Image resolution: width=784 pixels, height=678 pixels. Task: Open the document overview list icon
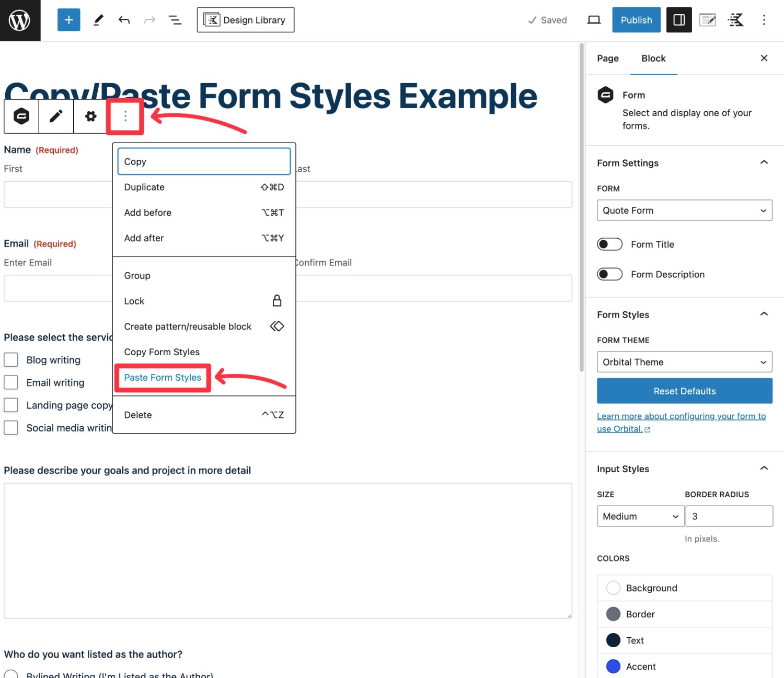[x=175, y=19]
